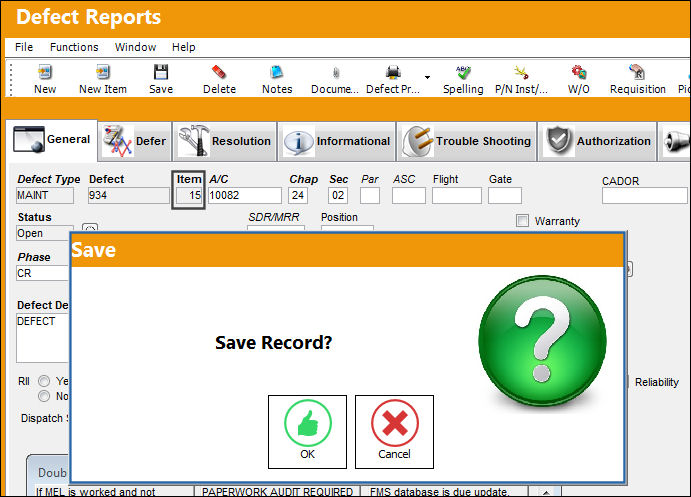Switch to the Defer tab

pyautogui.click(x=135, y=141)
